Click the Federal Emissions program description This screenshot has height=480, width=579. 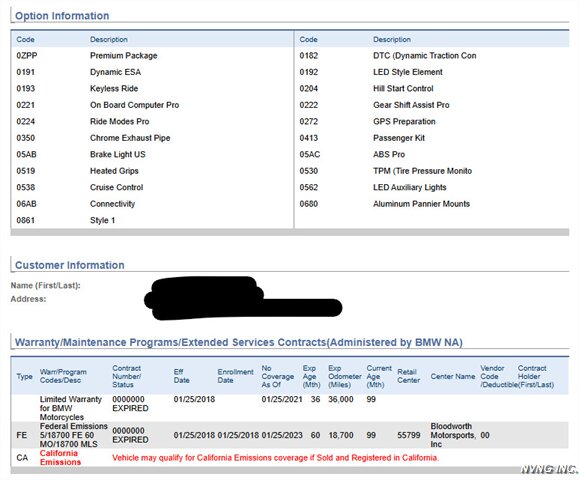tap(73, 435)
